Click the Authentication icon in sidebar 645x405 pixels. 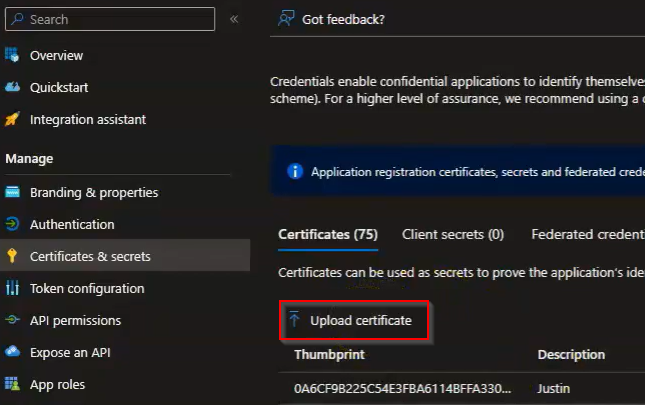click(13, 224)
